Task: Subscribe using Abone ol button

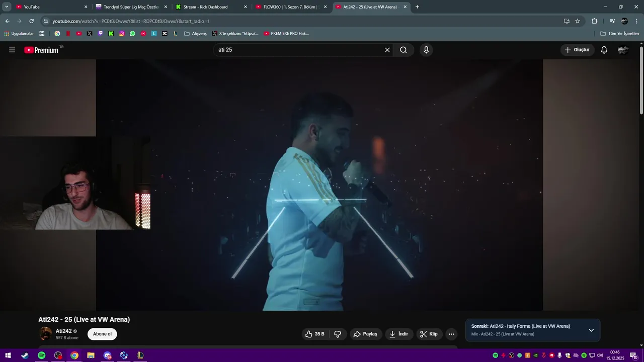Action: coord(102,334)
